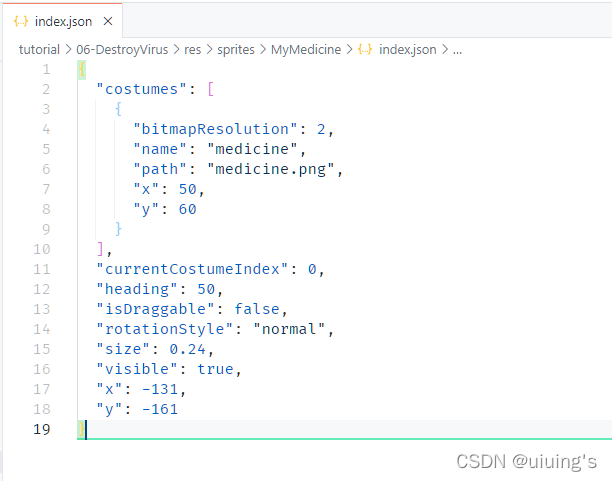Click the size value 0.24

(187, 349)
